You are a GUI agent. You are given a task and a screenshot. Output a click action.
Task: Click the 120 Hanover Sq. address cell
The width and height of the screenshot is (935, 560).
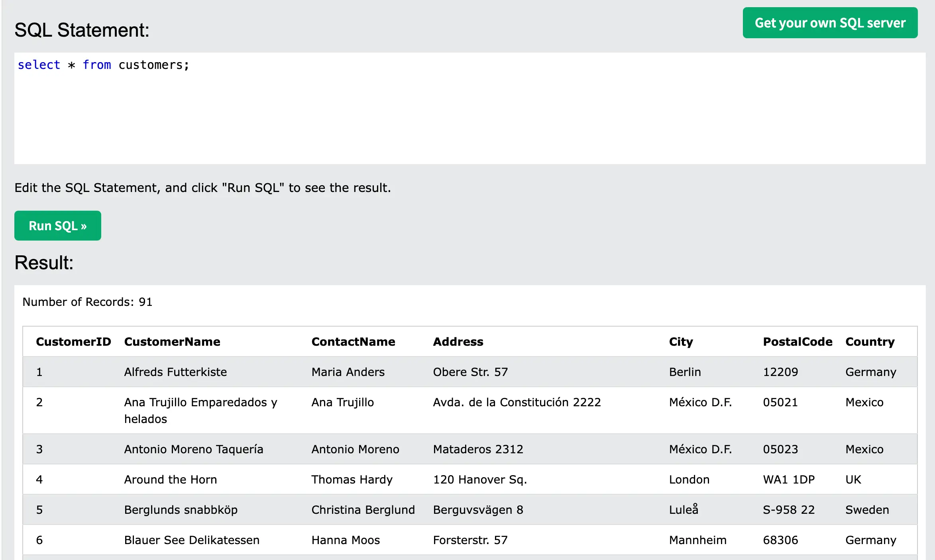pos(480,480)
